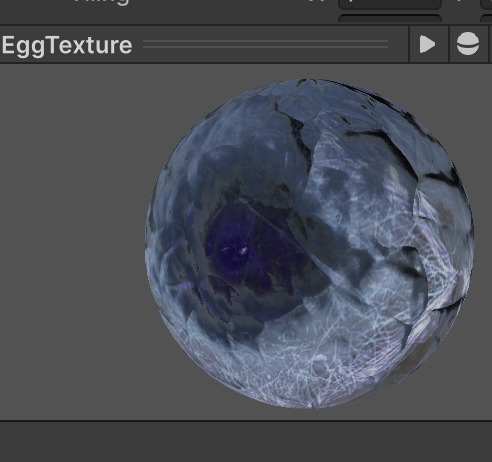Play the material preview animation
The image size is (492, 462).
(x=428, y=44)
